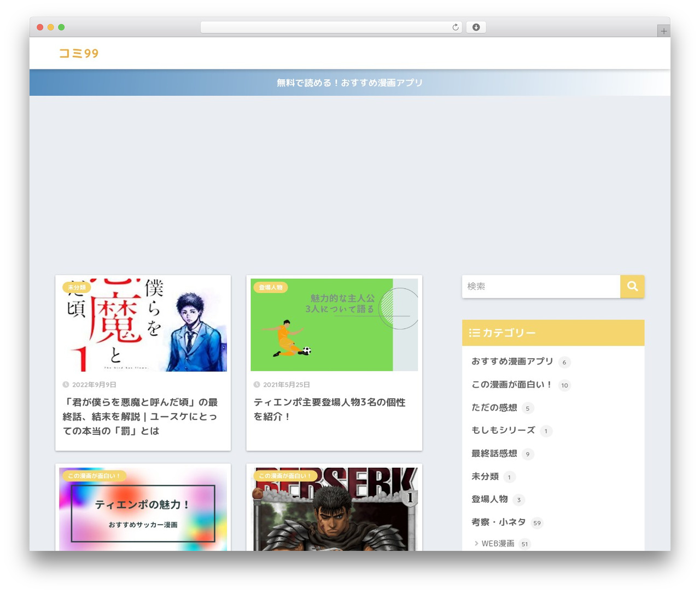Image resolution: width=700 pixels, height=593 pixels.
Task: Select the 未分類 category in sidebar
Action: tap(485, 476)
